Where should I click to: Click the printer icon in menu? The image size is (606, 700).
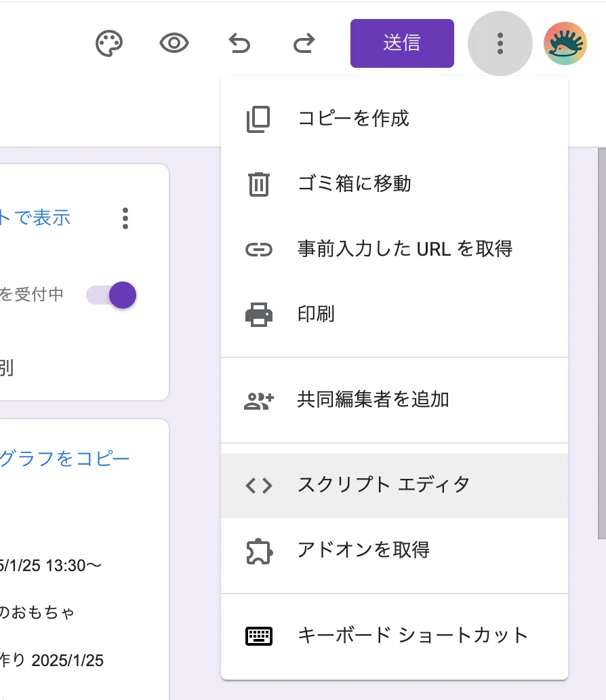tap(259, 315)
